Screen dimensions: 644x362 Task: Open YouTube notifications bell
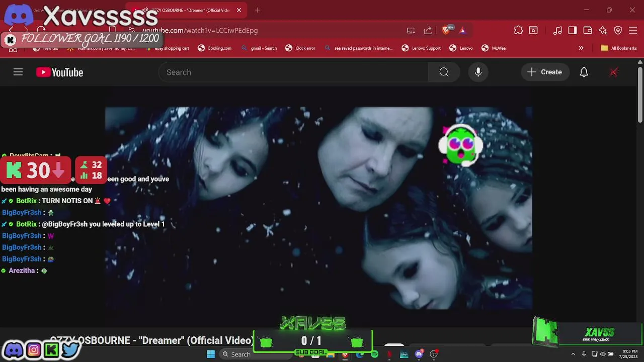pos(584,72)
